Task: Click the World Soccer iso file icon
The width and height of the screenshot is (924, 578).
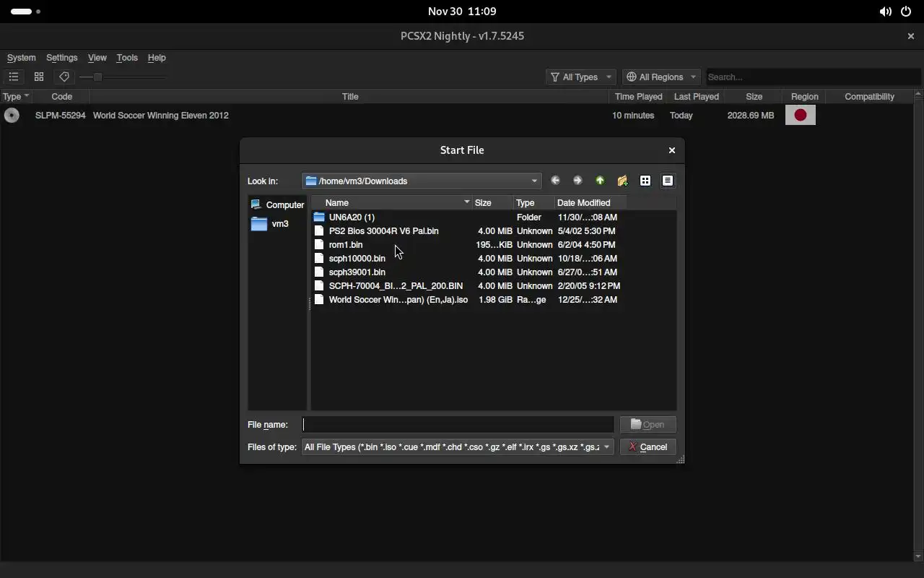Action: coord(319,300)
